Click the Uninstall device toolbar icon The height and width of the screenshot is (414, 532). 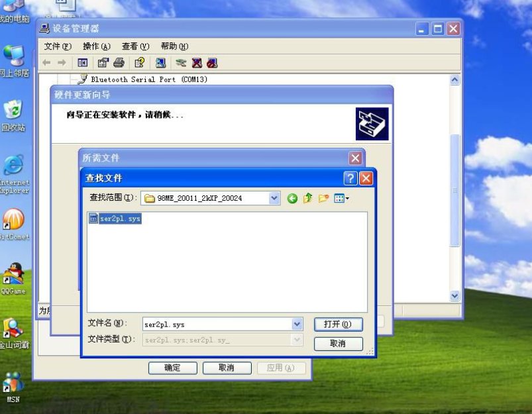coord(195,63)
